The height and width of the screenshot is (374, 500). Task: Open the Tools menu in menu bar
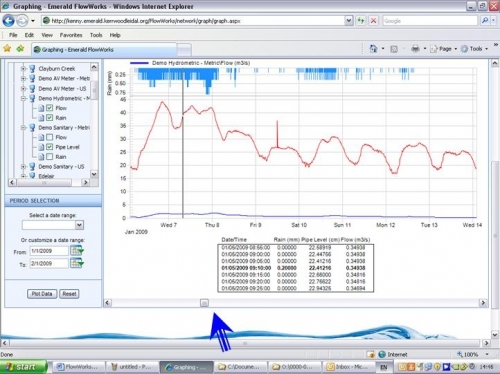point(96,35)
